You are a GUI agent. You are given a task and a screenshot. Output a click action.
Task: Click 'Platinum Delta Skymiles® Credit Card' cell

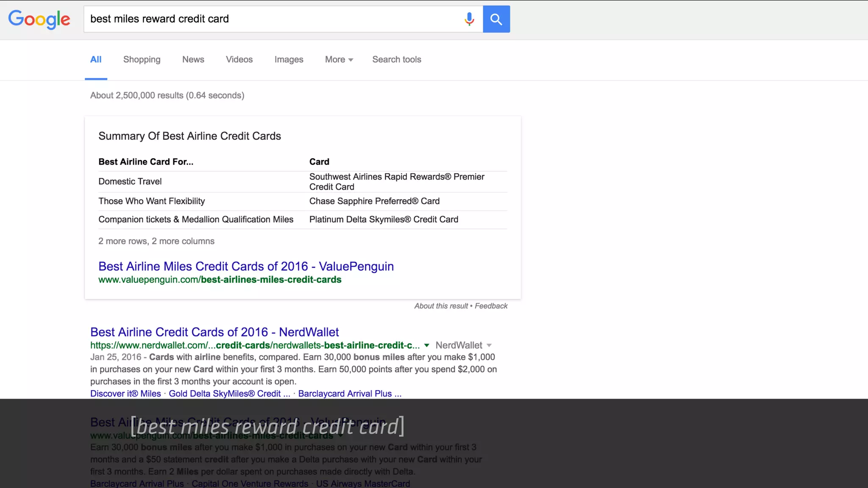[384, 219]
